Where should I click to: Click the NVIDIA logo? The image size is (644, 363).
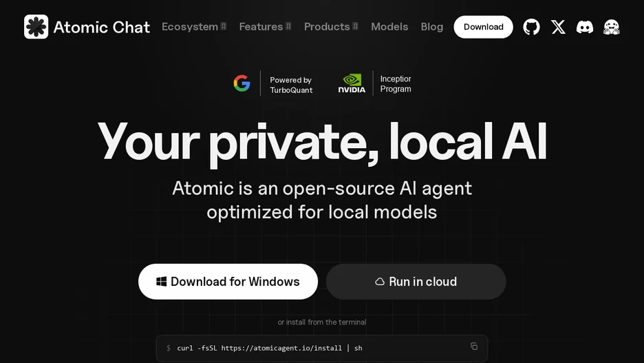click(352, 83)
